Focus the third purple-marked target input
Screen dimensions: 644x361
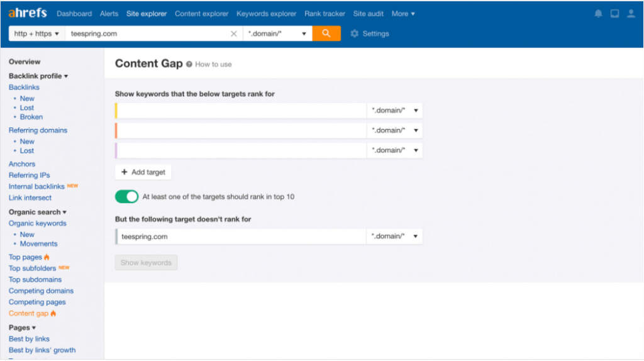pyautogui.click(x=241, y=150)
